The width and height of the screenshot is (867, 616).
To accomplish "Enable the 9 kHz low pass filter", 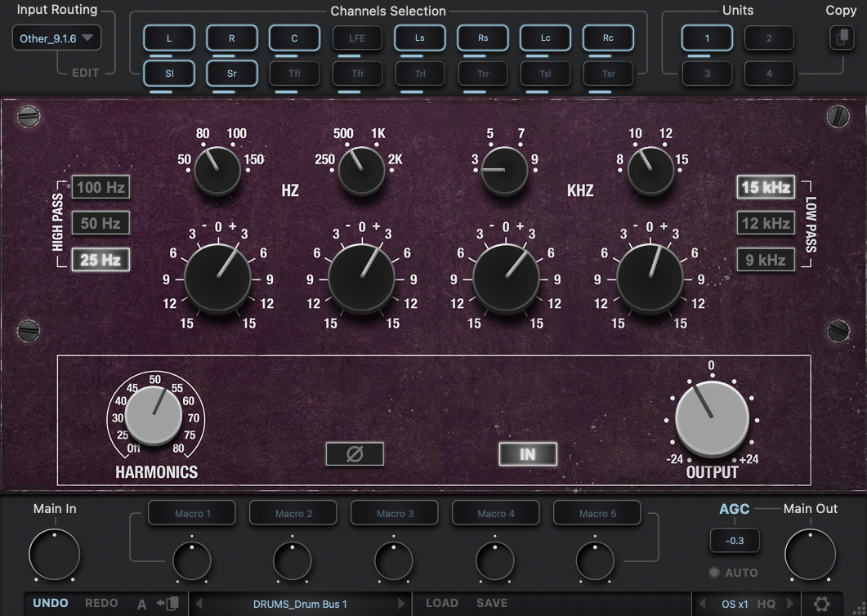I will [x=765, y=260].
